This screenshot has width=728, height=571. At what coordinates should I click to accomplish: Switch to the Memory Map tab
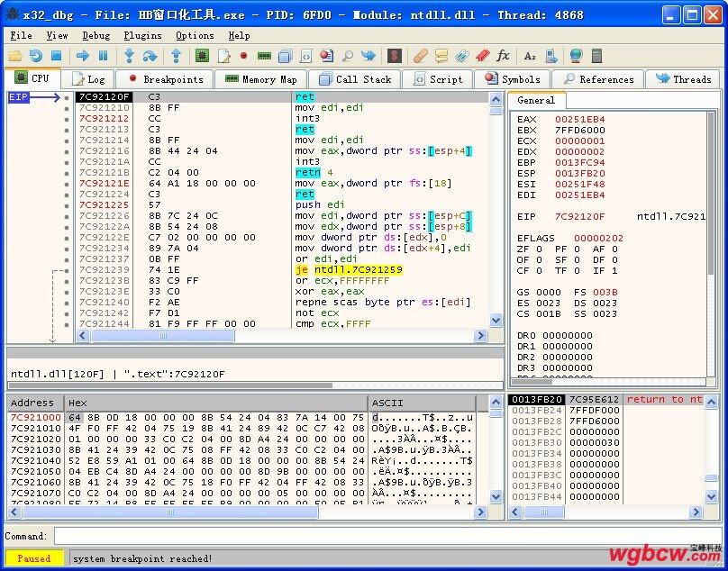pos(261,79)
